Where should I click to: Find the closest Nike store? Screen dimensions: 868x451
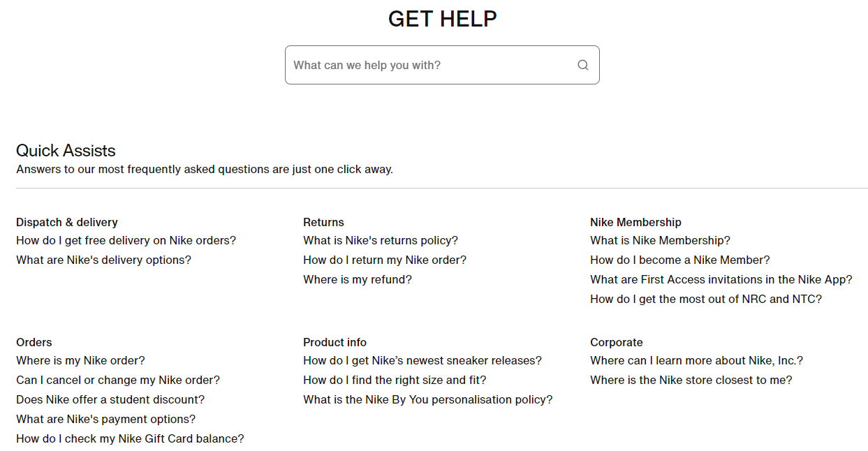click(691, 380)
